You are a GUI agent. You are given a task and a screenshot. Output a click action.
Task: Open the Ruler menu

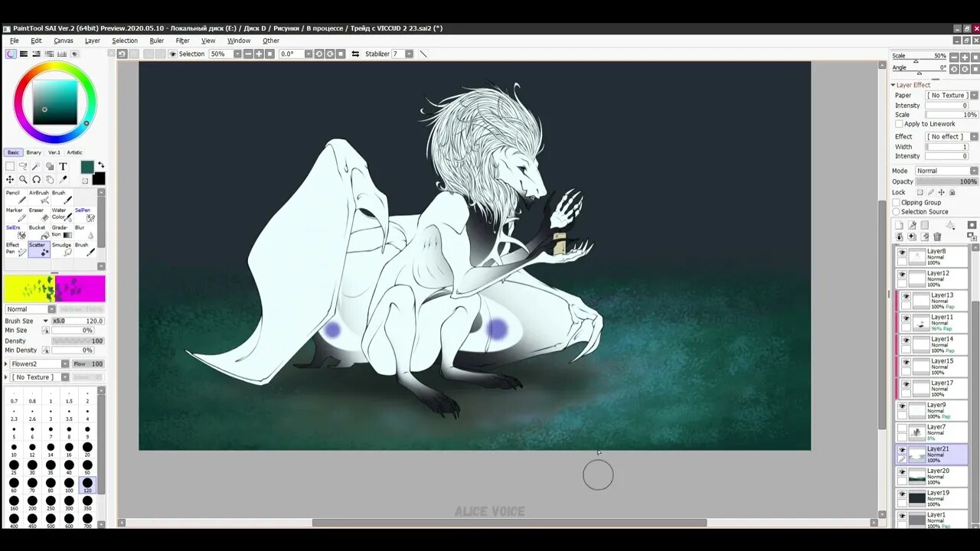point(156,41)
